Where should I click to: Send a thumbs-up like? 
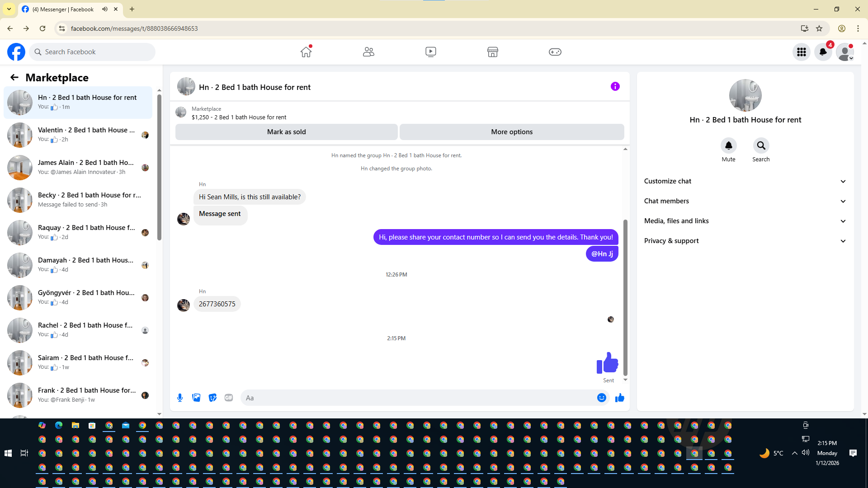click(619, 398)
